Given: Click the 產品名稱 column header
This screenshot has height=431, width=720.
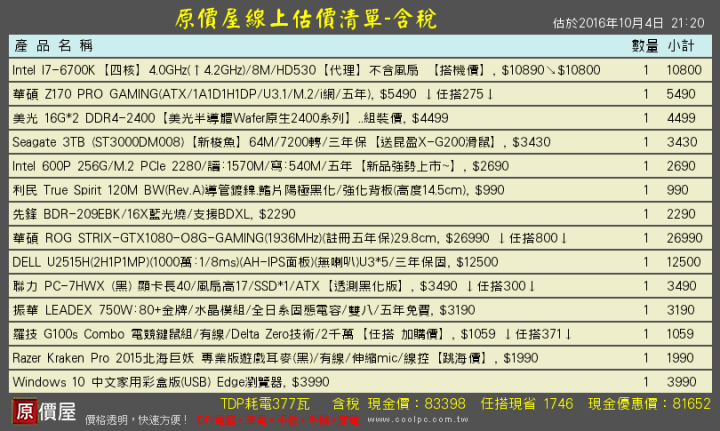Looking at the screenshot, I should (54, 46).
